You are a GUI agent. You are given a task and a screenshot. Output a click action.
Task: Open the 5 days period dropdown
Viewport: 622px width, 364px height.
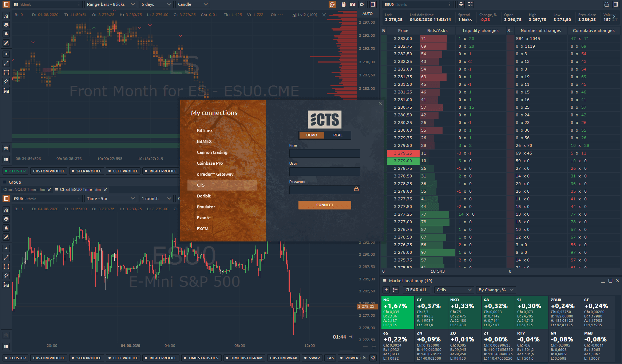tap(156, 4)
